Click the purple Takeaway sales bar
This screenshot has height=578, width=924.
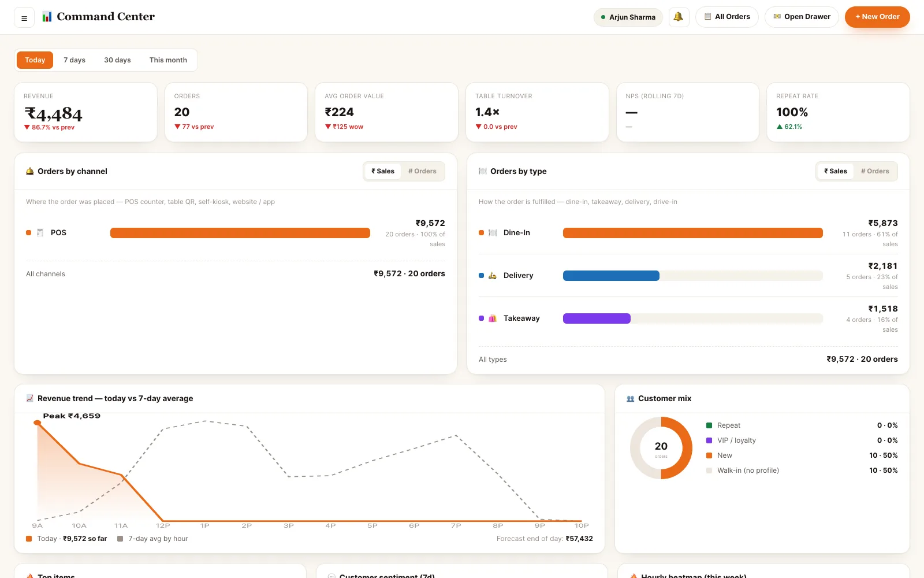point(597,318)
